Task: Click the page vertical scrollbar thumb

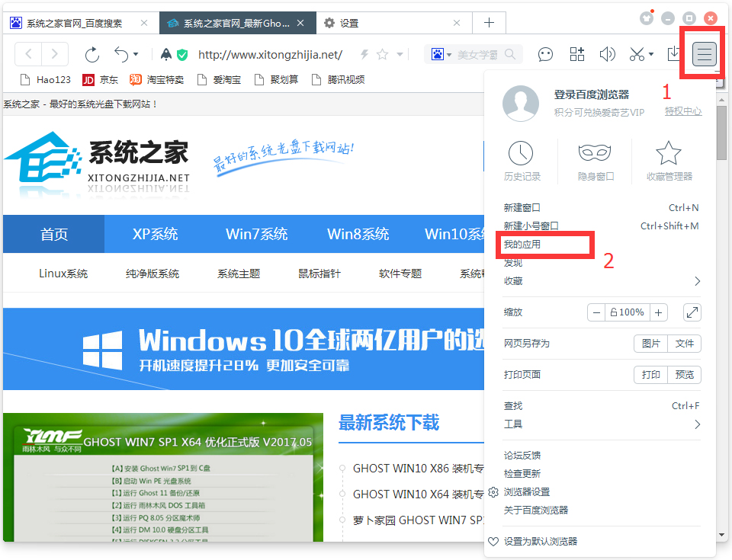Action: [722, 133]
